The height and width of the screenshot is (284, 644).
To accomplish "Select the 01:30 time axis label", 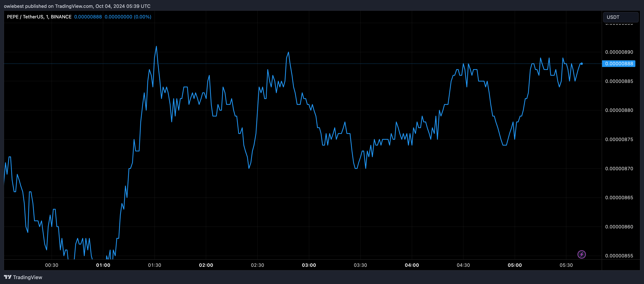I will [x=154, y=265].
